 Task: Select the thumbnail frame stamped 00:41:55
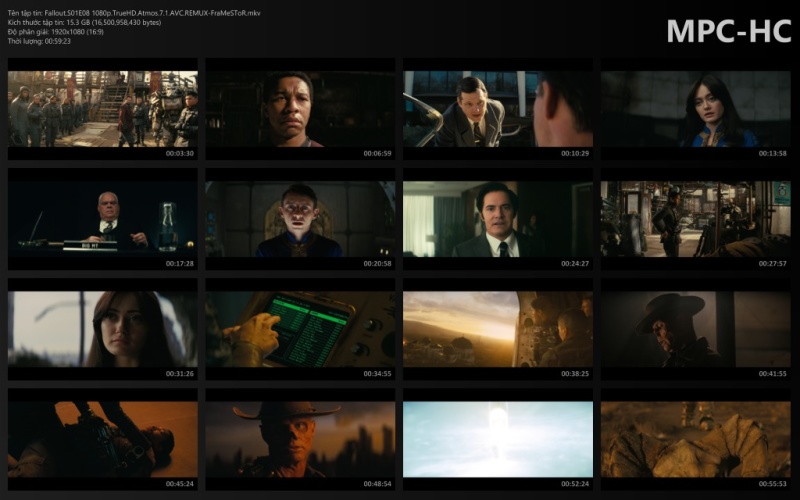(695, 329)
